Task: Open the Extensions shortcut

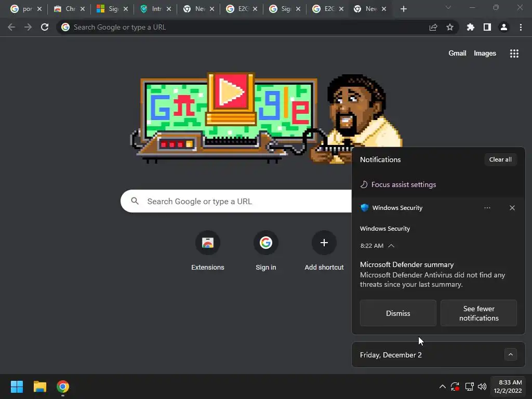Action: 208,250
